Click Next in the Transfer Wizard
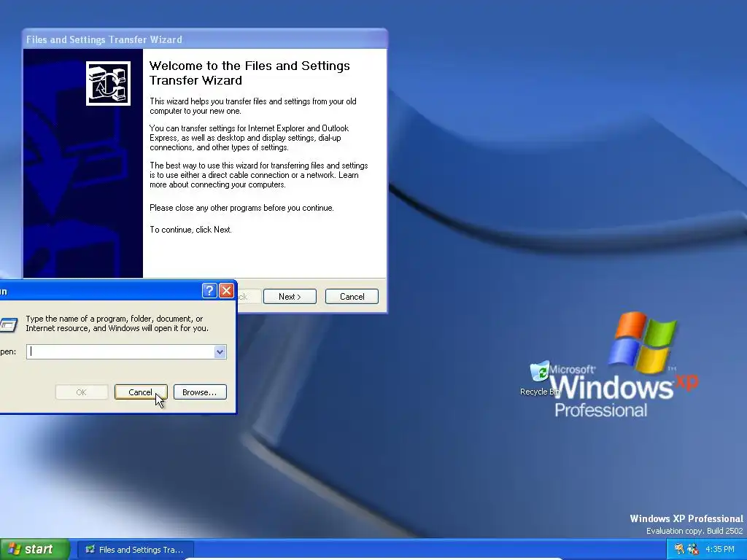 coord(290,296)
